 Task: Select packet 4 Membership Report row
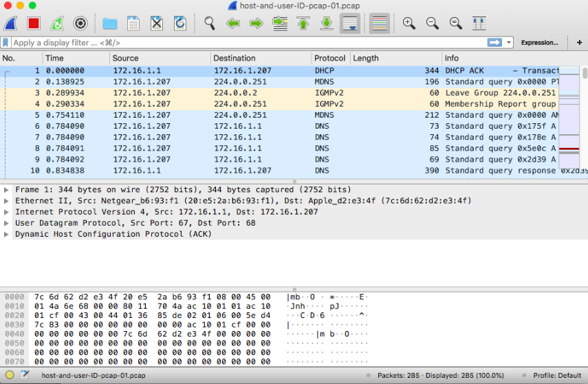(279, 104)
